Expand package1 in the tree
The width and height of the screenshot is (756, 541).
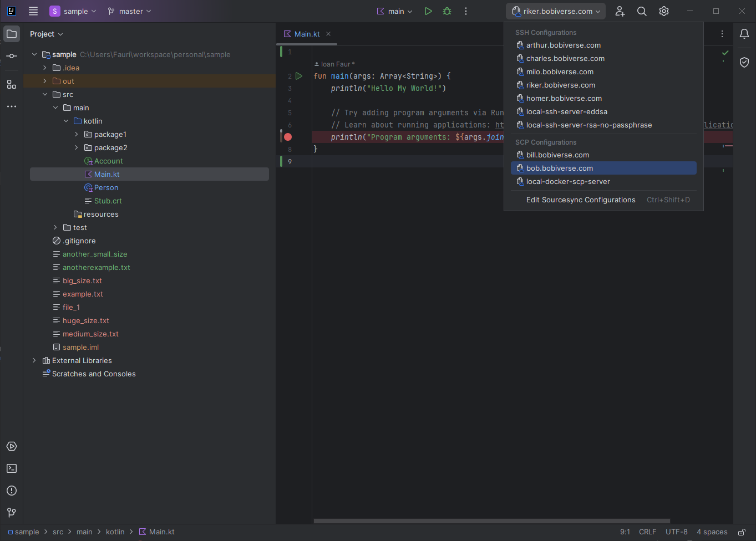[x=77, y=134]
